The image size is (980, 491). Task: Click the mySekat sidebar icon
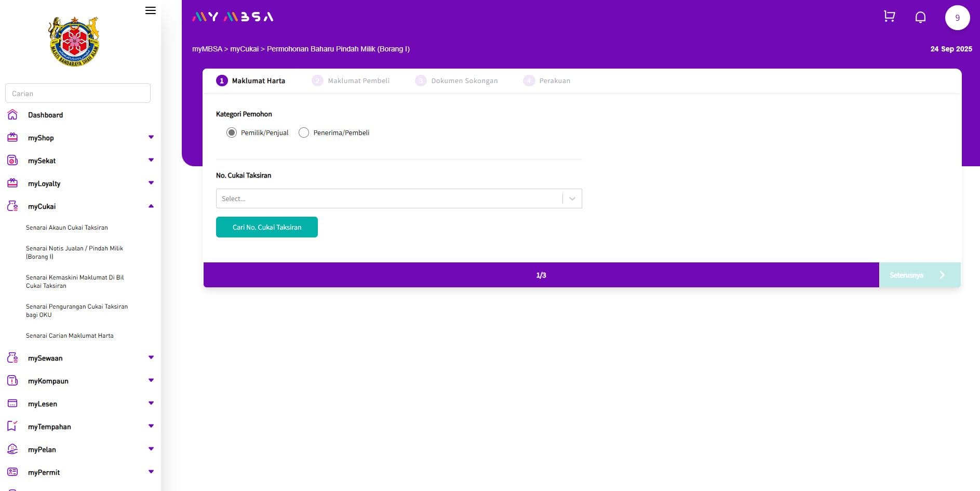point(12,160)
